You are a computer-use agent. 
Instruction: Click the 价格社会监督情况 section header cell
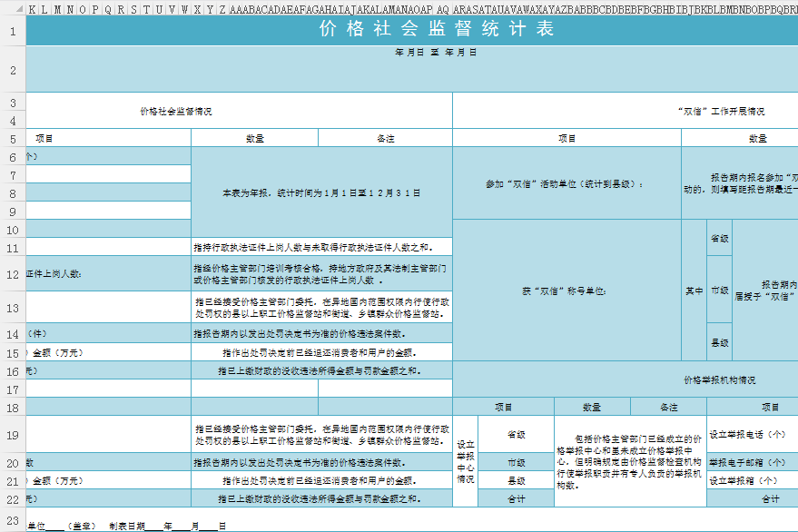coord(176,111)
